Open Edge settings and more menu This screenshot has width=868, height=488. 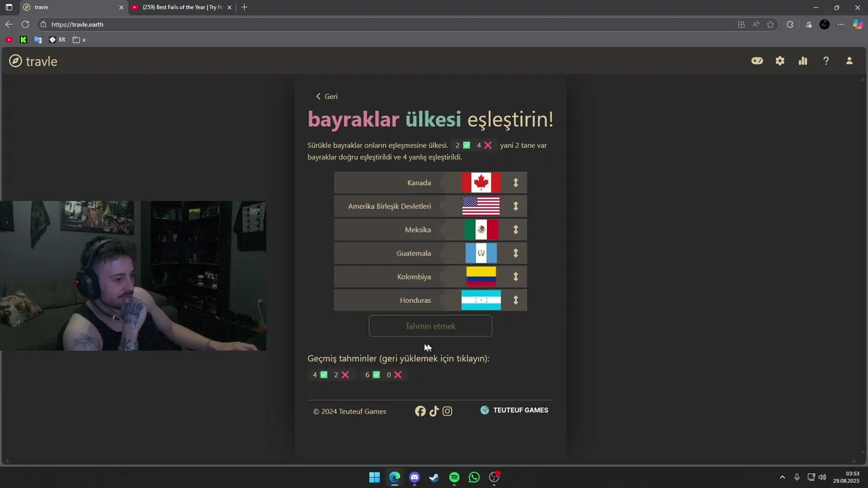(841, 24)
